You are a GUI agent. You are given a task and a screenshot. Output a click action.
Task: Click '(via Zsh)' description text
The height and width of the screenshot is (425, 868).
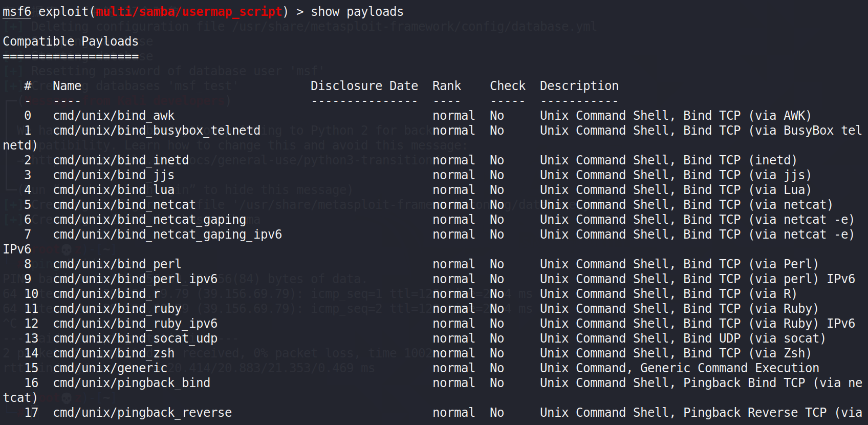pos(780,353)
